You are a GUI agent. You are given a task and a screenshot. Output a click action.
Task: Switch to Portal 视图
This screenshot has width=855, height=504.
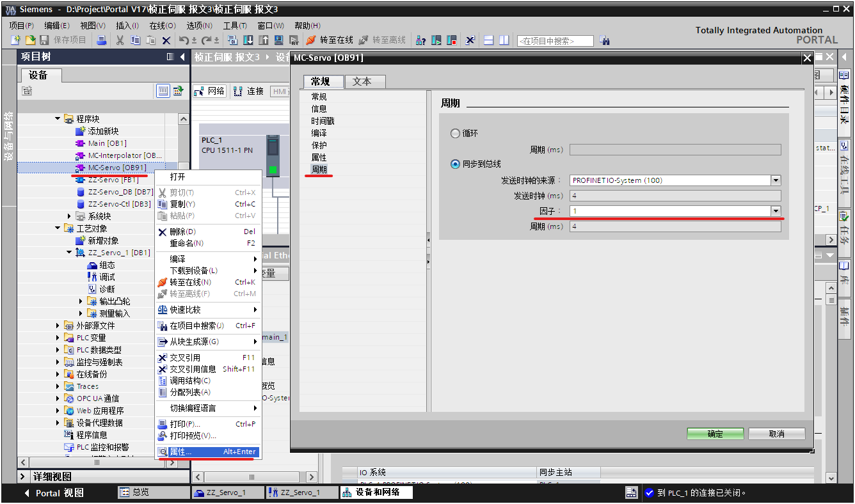[x=54, y=492]
